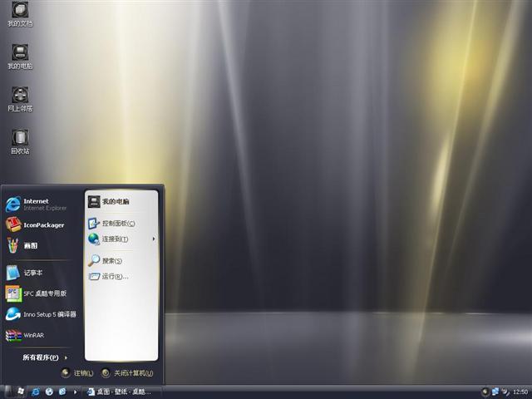Select the 回收站 desktop icon
This screenshot has height=399, width=532.
click(x=20, y=141)
